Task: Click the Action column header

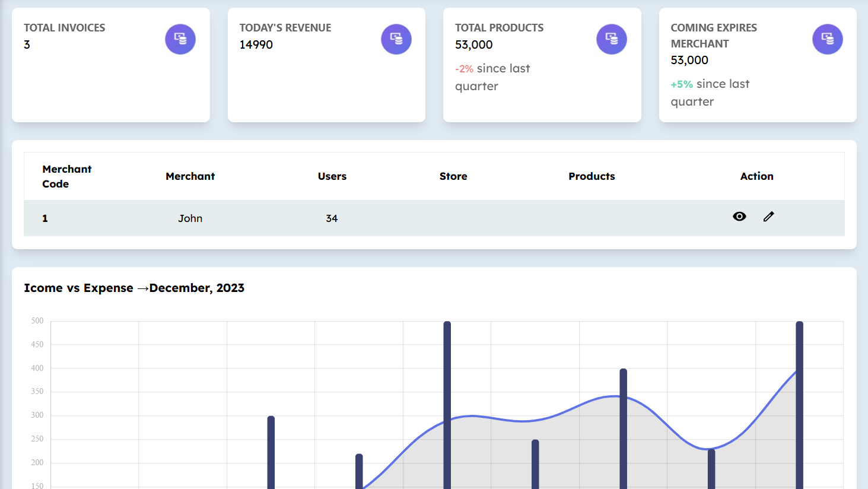Action: pyautogui.click(x=756, y=176)
